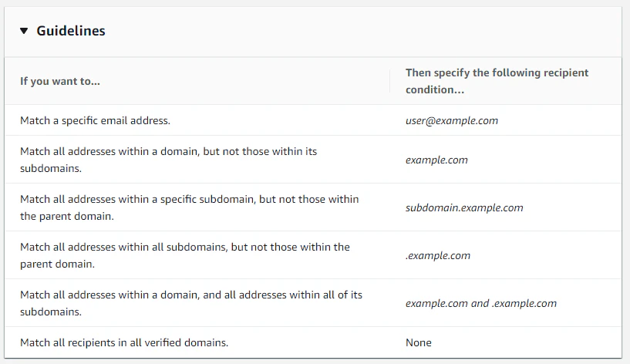Click the .example.com condition value
630x364 pixels.
point(438,256)
